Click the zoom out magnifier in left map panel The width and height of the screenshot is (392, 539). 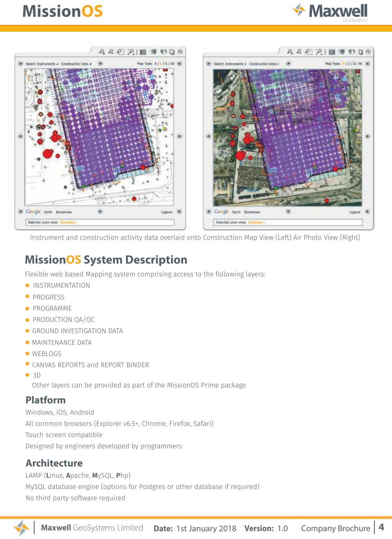click(111, 52)
